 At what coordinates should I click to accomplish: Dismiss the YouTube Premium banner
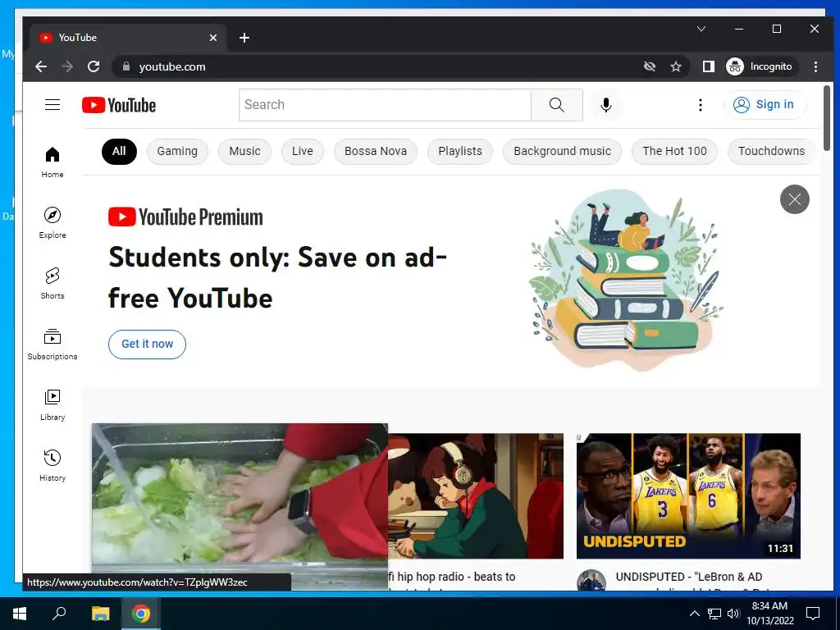[x=794, y=199]
